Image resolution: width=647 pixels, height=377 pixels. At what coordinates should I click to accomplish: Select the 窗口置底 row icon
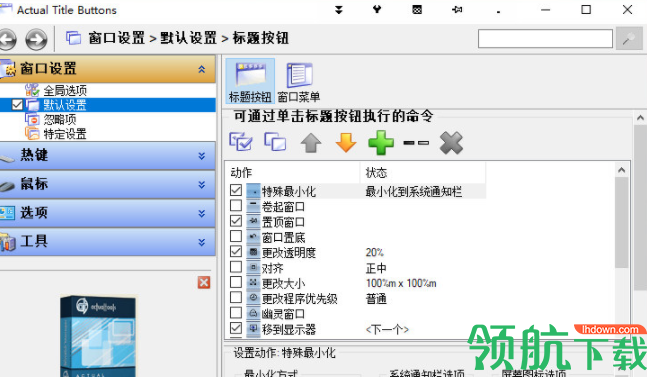(x=253, y=236)
